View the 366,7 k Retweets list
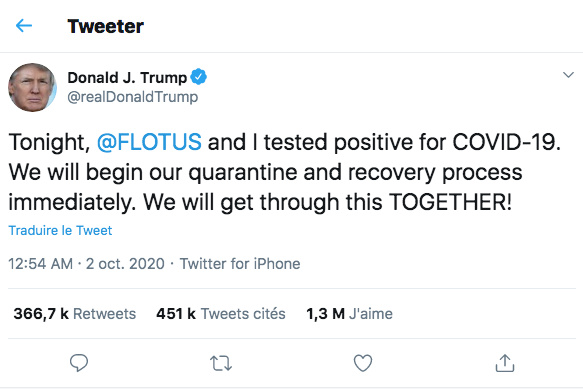This screenshot has width=583, height=389. [x=75, y=314]
